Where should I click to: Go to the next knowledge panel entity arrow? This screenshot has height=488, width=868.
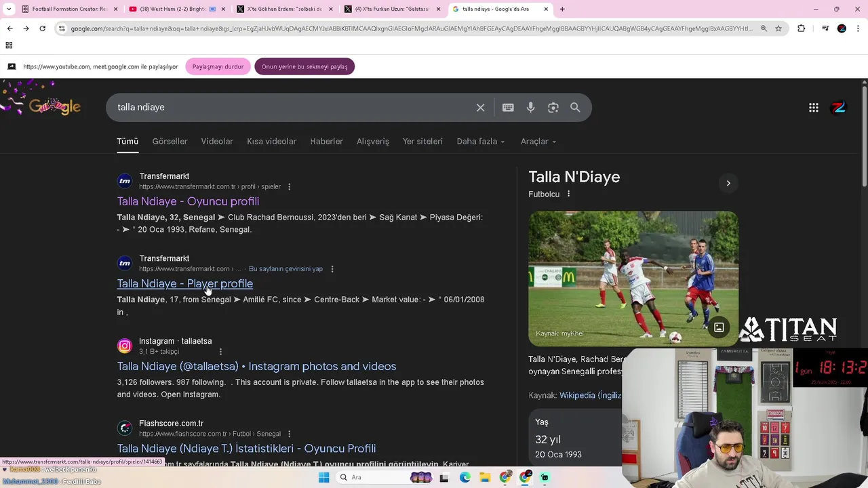(728, 183)
